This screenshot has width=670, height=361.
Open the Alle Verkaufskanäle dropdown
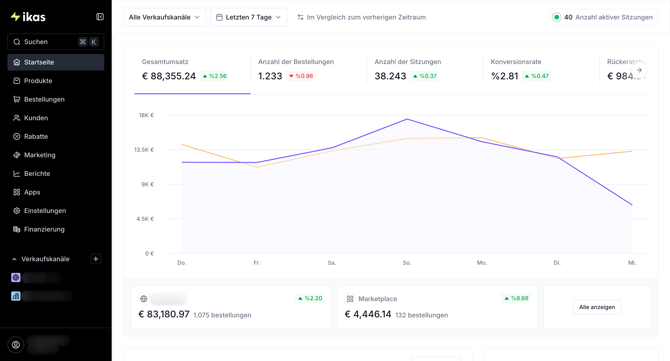[x=165, y=17]
